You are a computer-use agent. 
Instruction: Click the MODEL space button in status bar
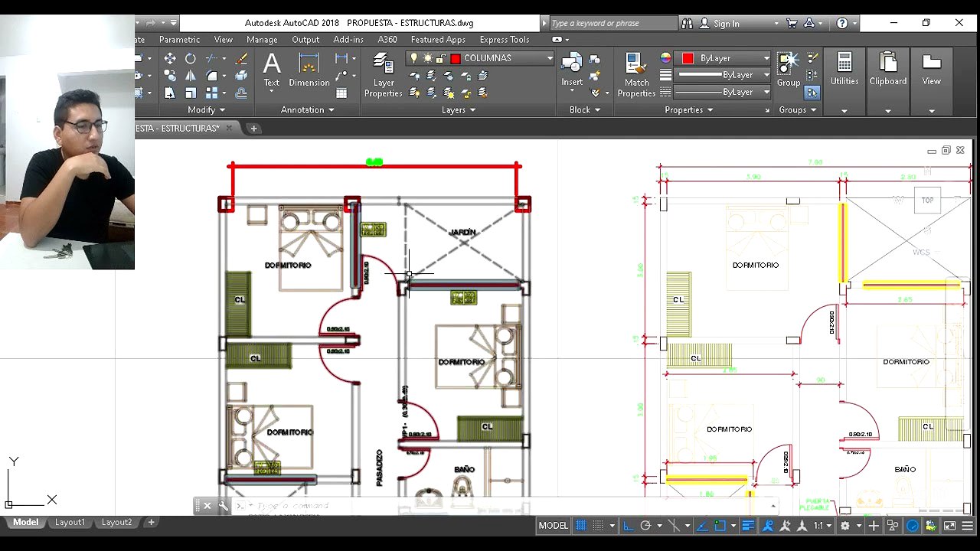coord(553,526)
